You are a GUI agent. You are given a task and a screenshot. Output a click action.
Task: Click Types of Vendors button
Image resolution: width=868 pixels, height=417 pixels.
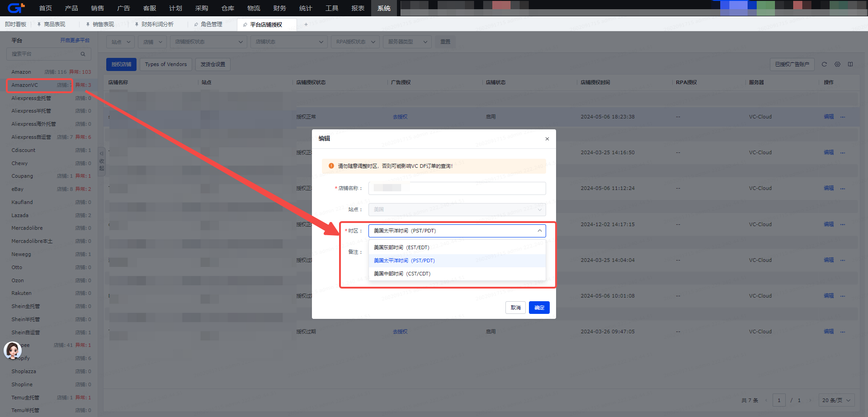click(166, 64)
